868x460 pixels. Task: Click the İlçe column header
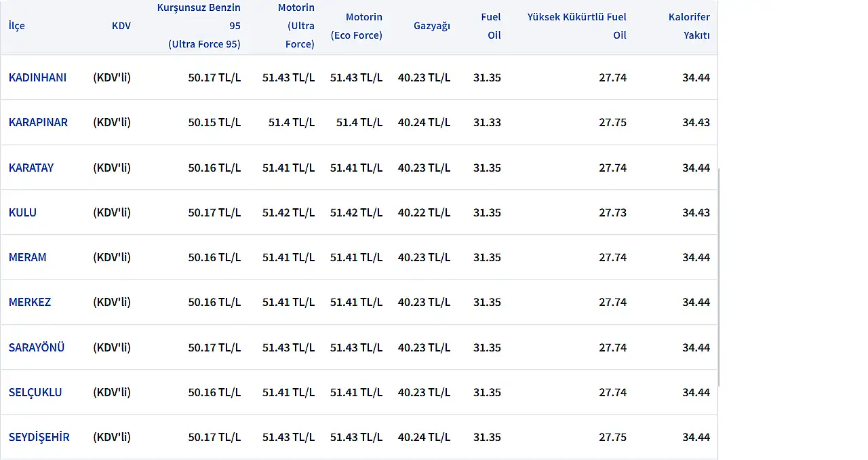17,26
